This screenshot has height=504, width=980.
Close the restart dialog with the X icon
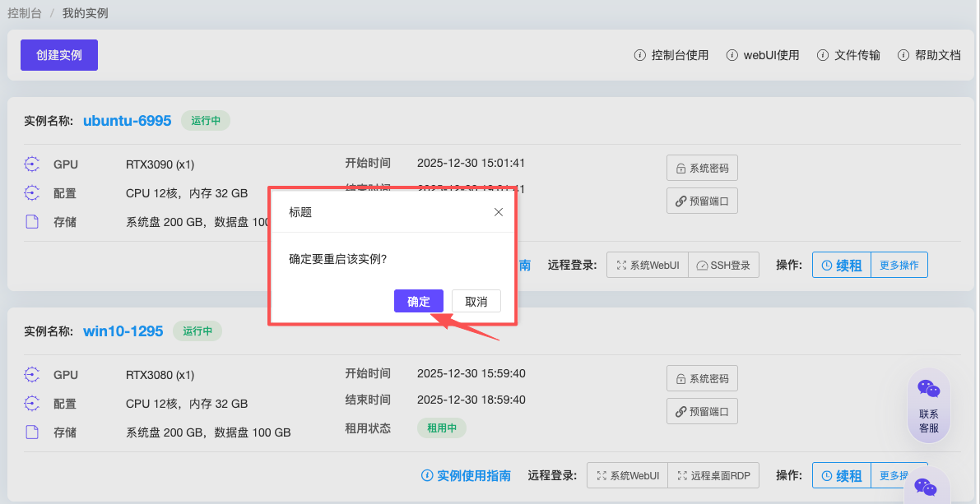(x=498, y=212)
